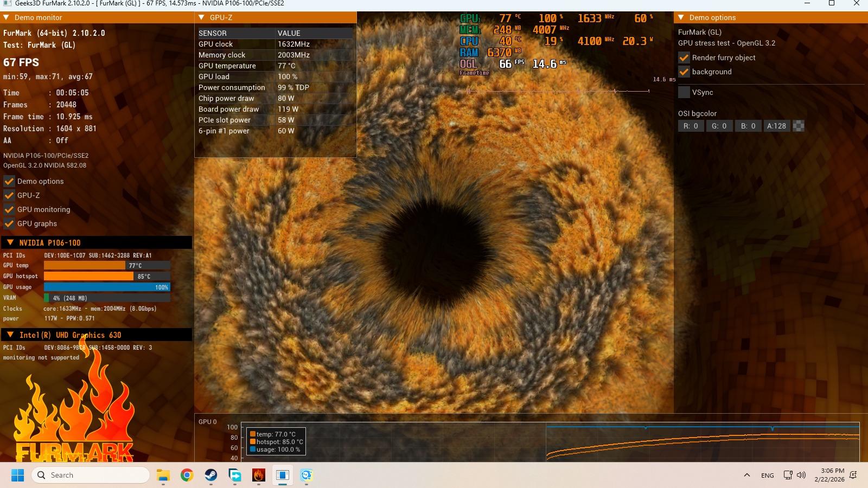Open File Explorer from the taskbar
The height and width of the screenshot is (488, 868).
click(163, 476)
